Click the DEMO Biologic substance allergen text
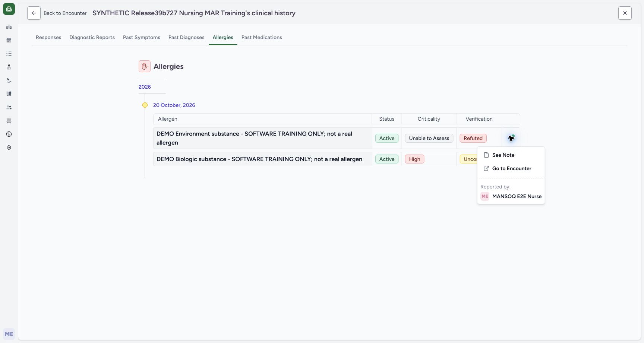The image size is (644, 343). [x=259, y=159]
